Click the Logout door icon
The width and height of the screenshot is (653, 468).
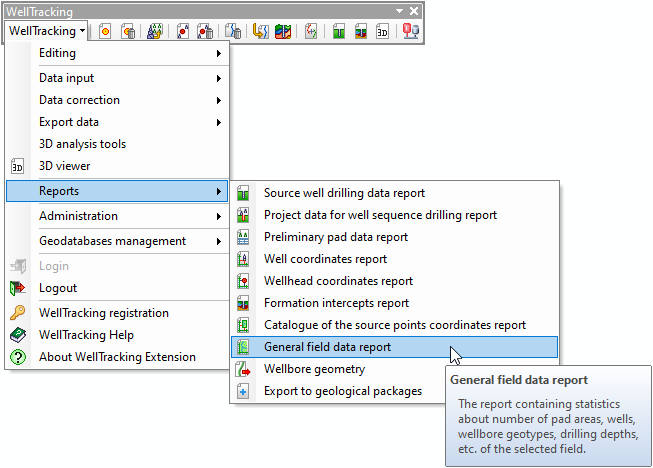click(17, 288)
